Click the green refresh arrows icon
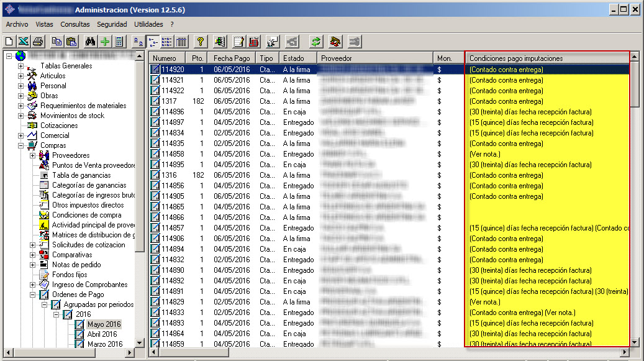 tap(316, 42)
